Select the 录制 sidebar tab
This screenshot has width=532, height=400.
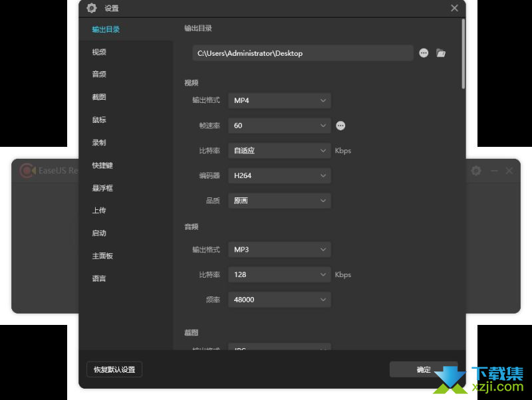126,142
